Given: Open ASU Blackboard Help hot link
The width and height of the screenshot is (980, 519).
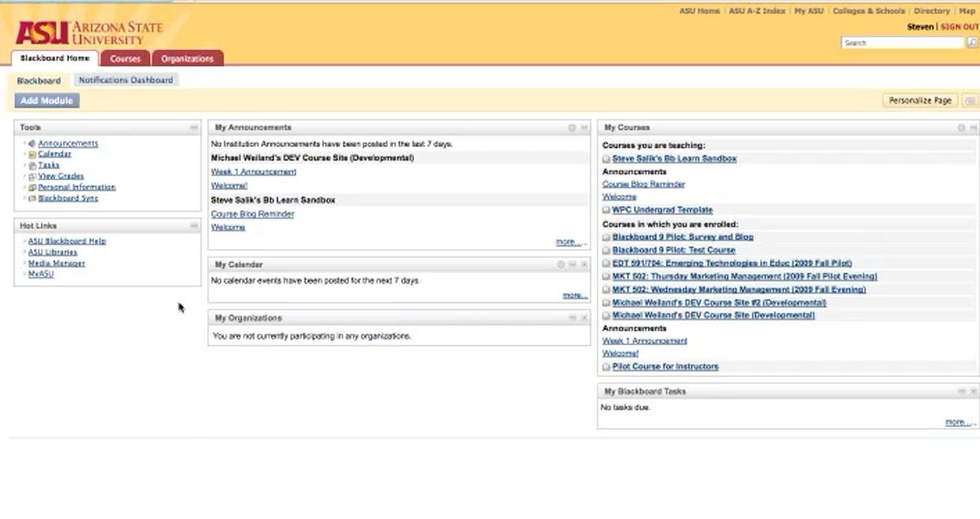Looking at the screenshot, I should 67,241.
